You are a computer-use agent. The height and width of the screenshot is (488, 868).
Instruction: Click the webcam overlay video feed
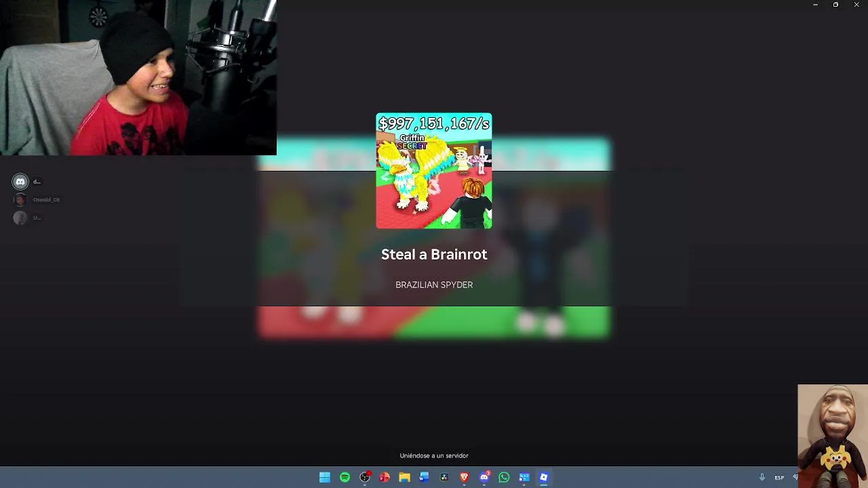click(x=138, y=78)
